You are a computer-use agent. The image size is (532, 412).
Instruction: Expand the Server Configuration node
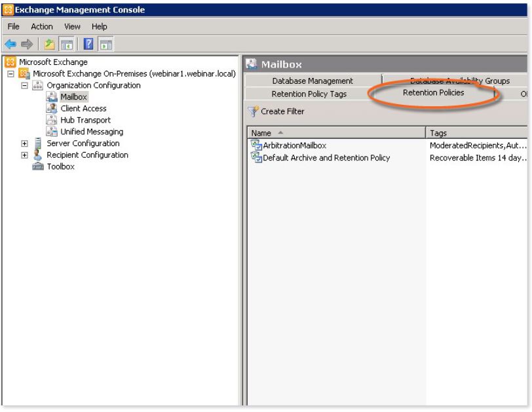point(24,143)
